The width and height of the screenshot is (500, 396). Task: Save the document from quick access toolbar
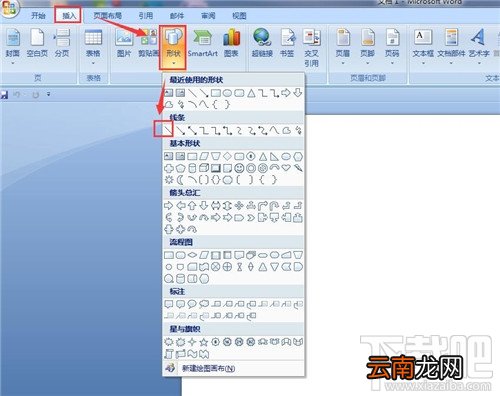tap(4, 95)
